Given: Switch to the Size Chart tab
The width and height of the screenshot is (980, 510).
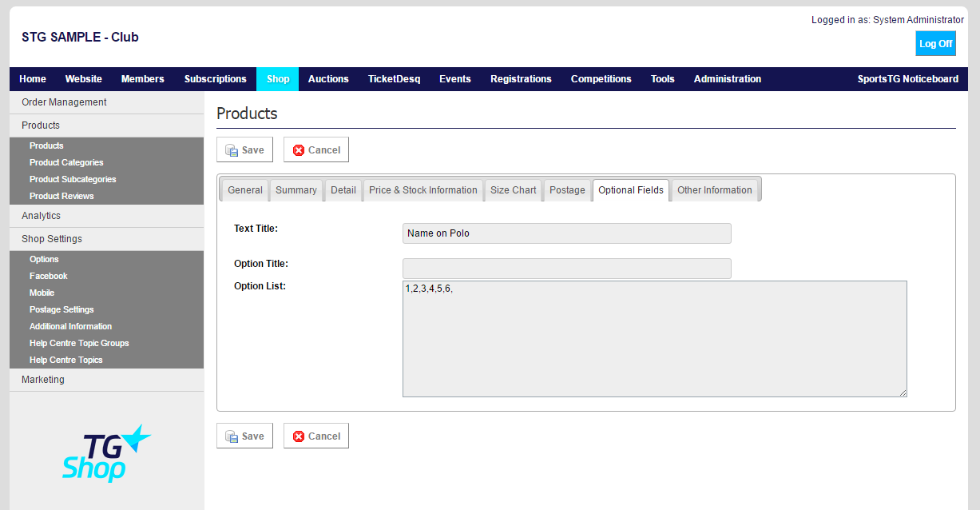Looking at the screenshot, I should point(514,190).
